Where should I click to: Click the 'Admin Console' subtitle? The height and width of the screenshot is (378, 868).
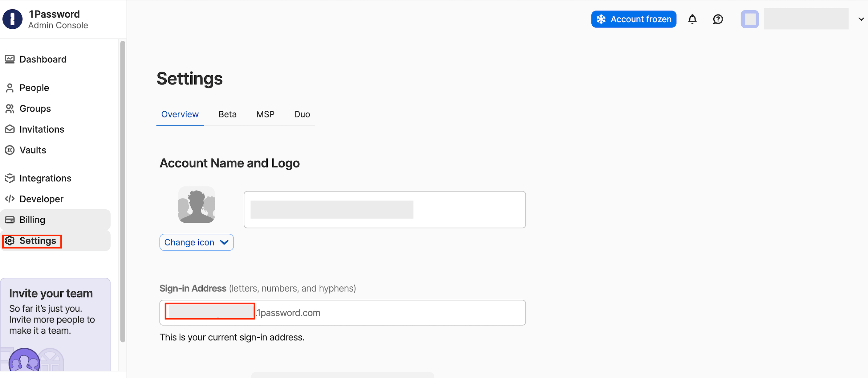click(x=58, y=26)
